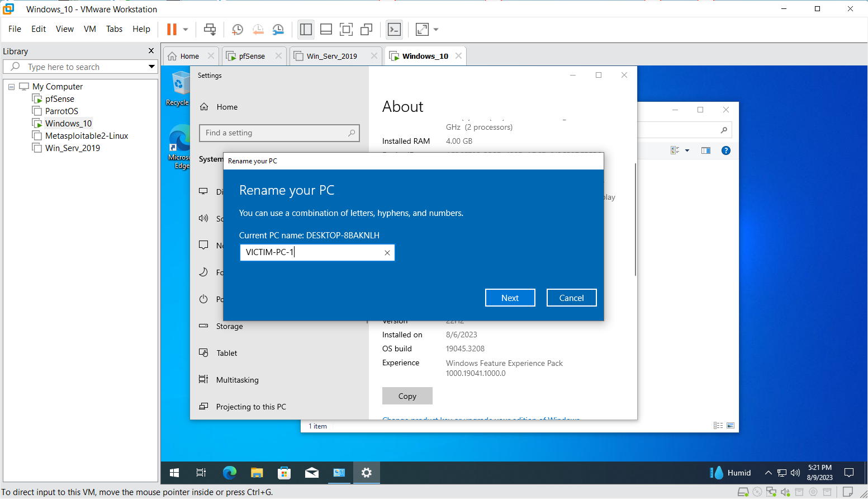This screenshot has height=499, width=868.
Task: Open the Edit menu
Action: (x=39, y=29)
